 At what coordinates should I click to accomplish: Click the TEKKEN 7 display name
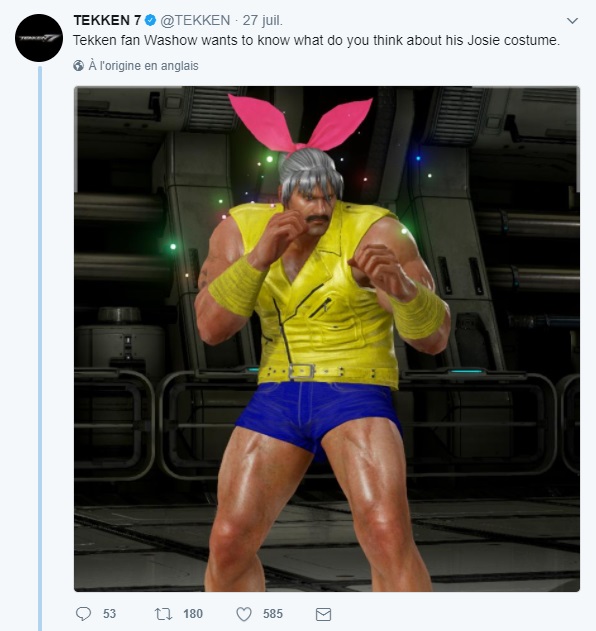tap(107, 20)
